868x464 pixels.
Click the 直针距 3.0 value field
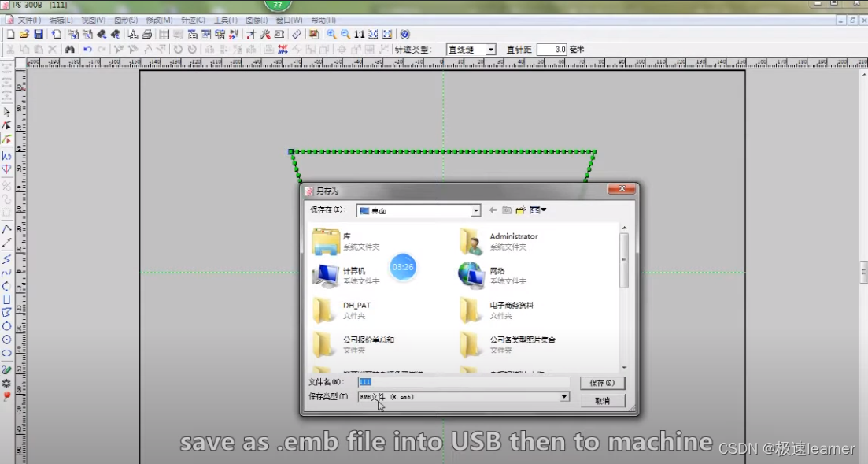coord(552,50)
